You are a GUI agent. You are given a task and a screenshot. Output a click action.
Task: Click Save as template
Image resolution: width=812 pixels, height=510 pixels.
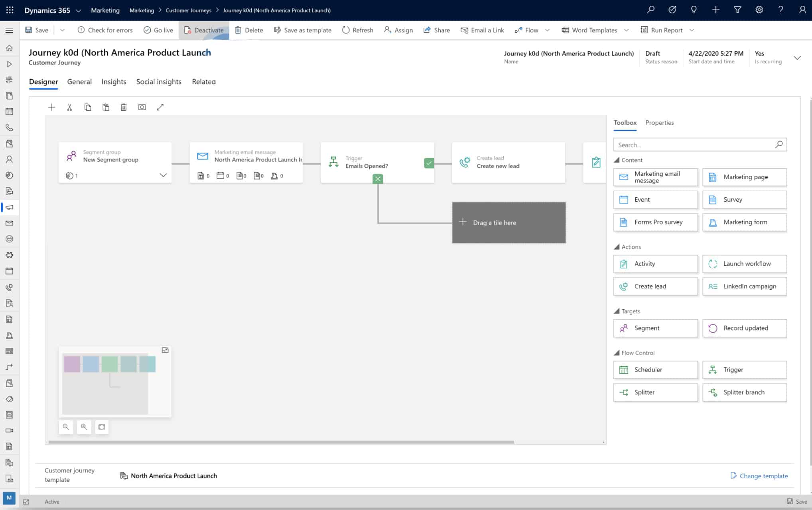pos(303,30)
